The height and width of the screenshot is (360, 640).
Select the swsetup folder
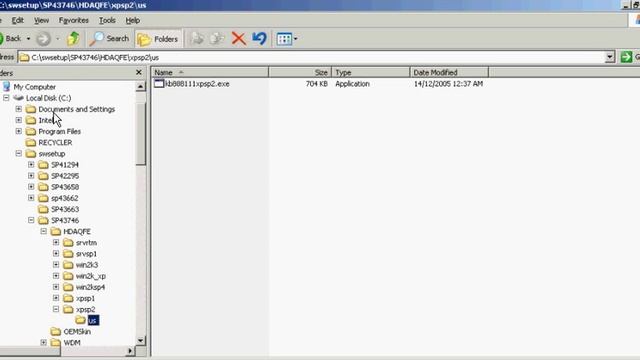(52, 153)
